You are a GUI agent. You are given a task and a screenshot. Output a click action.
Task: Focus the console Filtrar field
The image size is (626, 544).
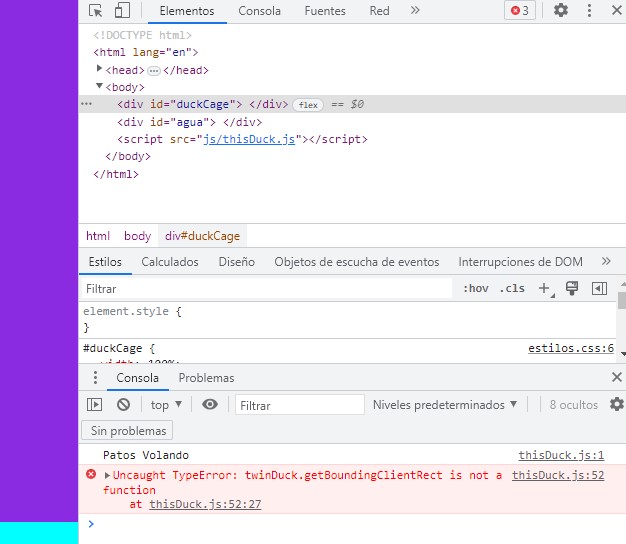point(299,405)
